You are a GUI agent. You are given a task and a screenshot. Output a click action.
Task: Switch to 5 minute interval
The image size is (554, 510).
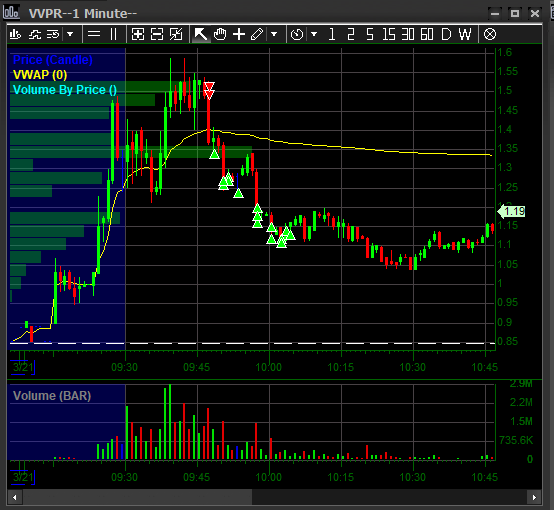[370, 34]
